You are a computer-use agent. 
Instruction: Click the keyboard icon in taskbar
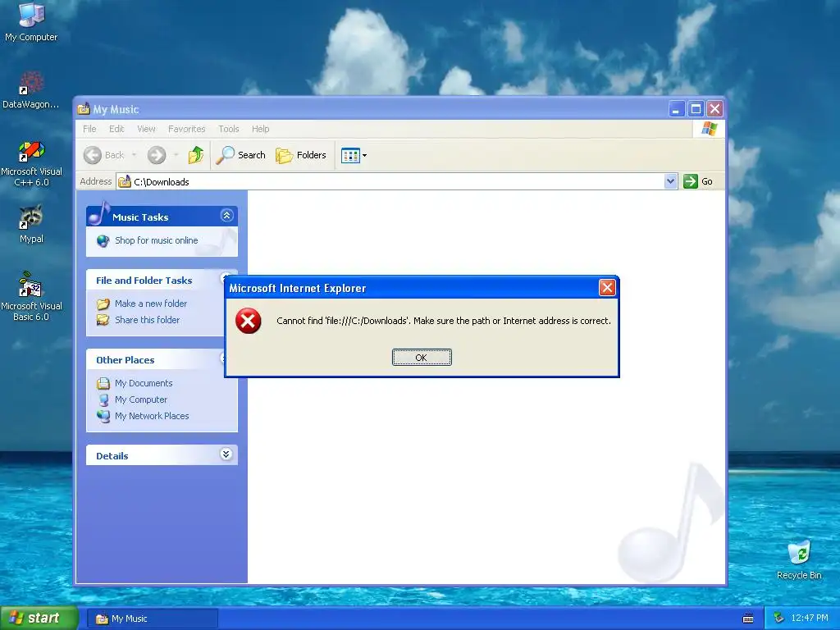748,619
